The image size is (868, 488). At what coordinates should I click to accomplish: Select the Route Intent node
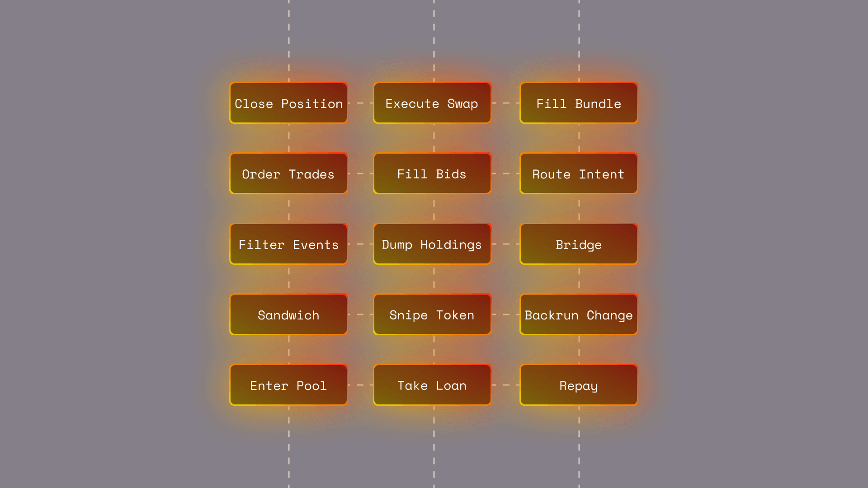(x=578, y=174)
